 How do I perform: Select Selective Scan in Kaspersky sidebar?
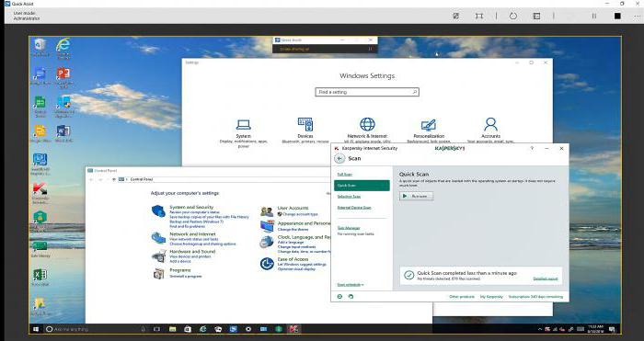tap(349, 197)
